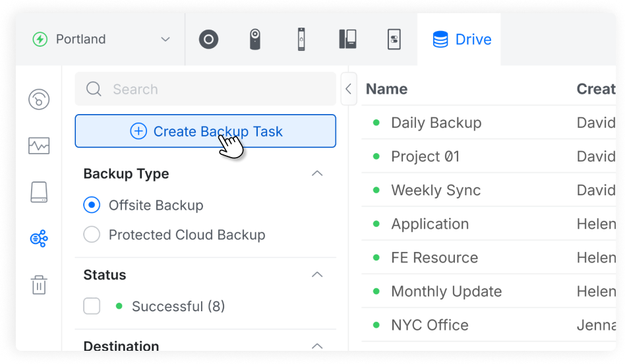Open the storage drive sidebar icon
Image resolution: width=625 pixels, height=364 pixels.
(39, 192)
